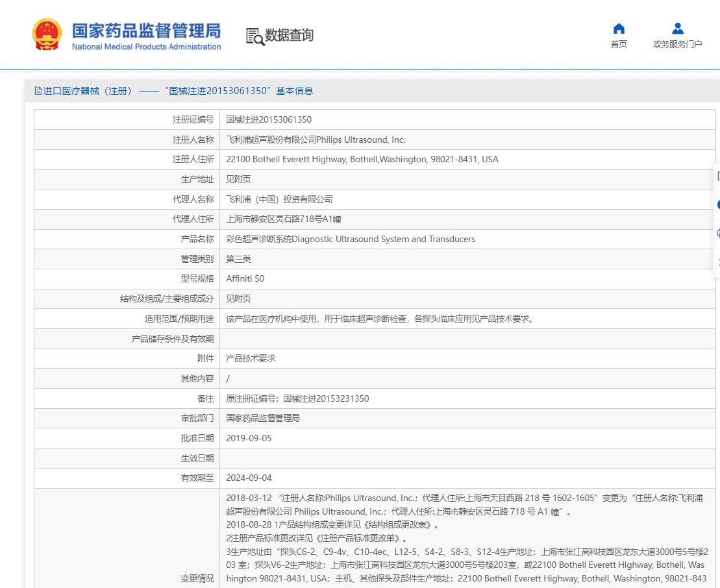Click the 产品储存条件及有效期 label

(173, 339)
